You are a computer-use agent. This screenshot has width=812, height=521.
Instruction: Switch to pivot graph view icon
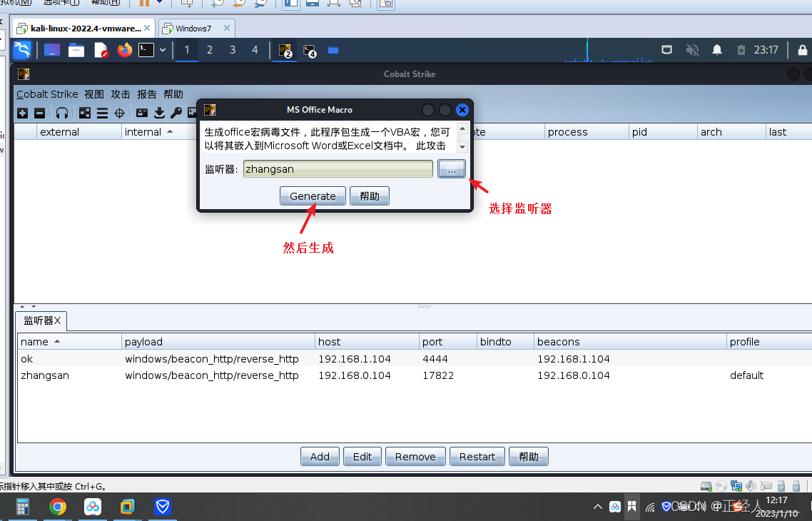[x=85, y=113]
